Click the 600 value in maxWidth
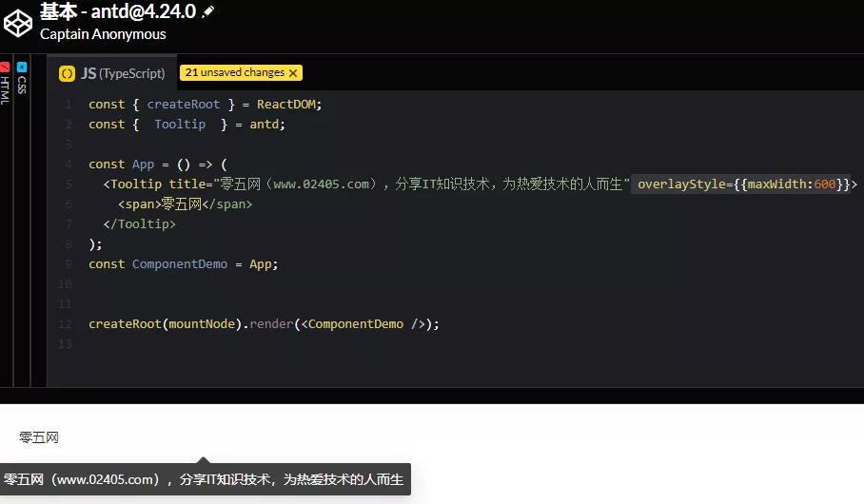This screenshot has height=504, width=864. coord(825,184)
